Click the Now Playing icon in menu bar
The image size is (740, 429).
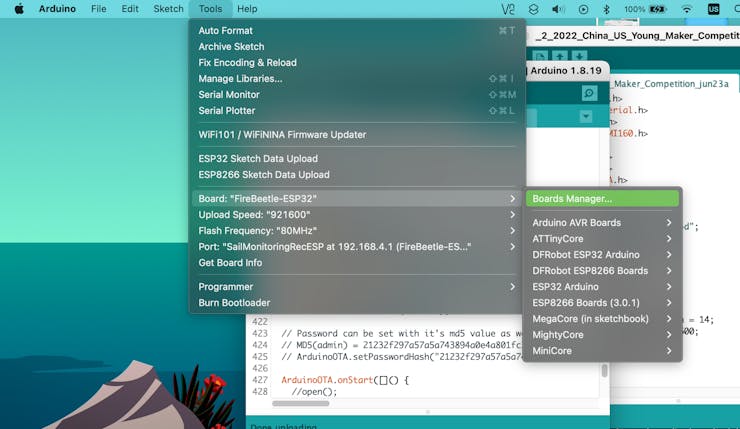coord(583,9)
